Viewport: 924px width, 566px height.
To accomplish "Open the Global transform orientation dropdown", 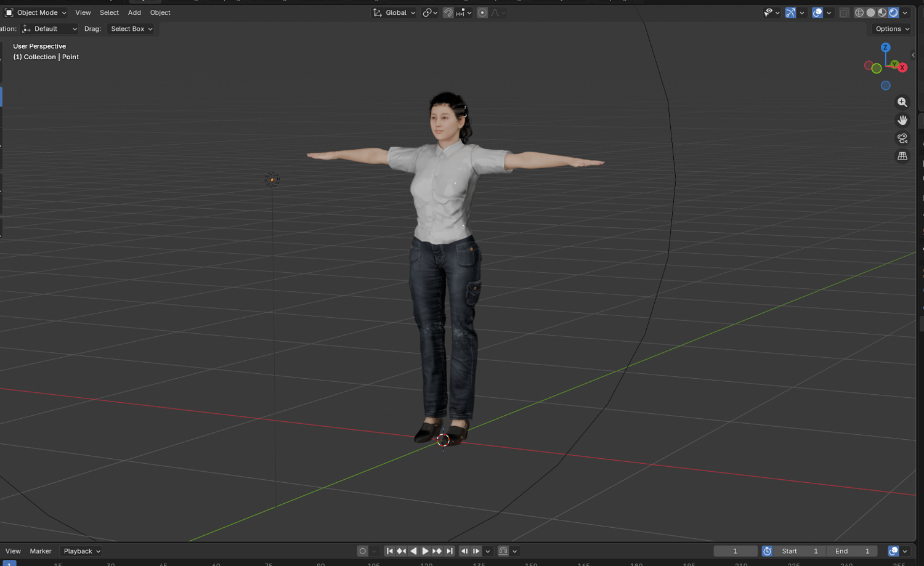I will click(x=394, y=12).
